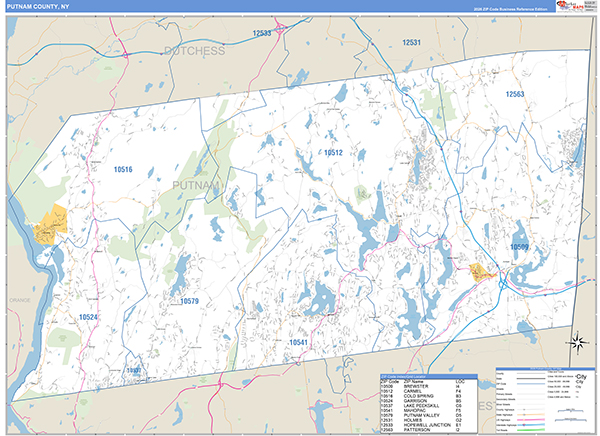The height and width of the screenshot is (436, 600).
Task: Click the LOC column heading
Action: tap(460, 382)
